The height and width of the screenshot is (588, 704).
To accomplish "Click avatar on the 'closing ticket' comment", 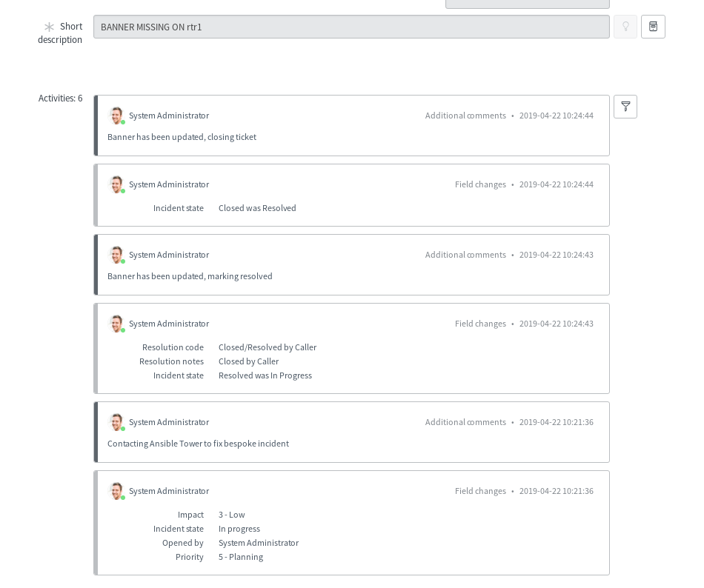I will point(116,116).
